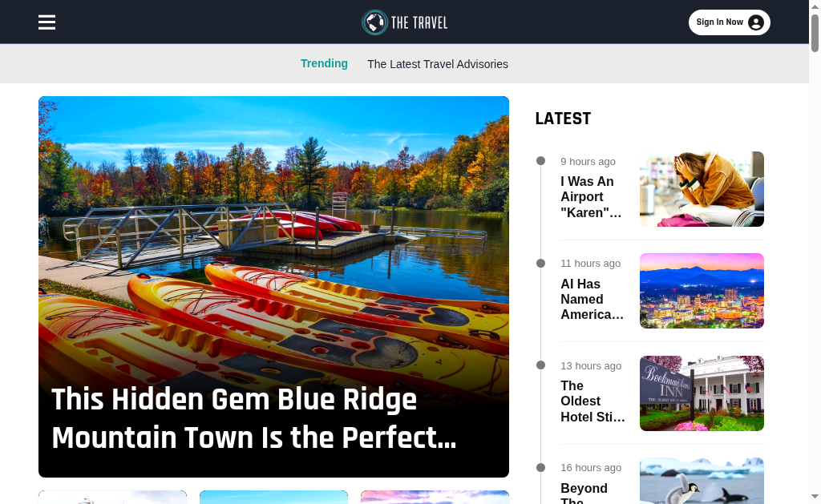The height and width of the screenshot is (504, 821).
Task: Click the stressed airport traveler thumbnail
Action: [x=702, y=189]
